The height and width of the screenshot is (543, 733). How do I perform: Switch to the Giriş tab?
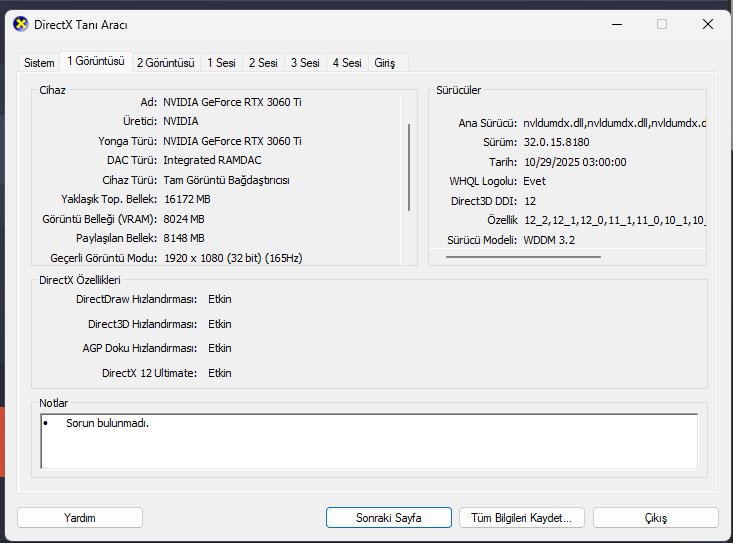[385, 63]
